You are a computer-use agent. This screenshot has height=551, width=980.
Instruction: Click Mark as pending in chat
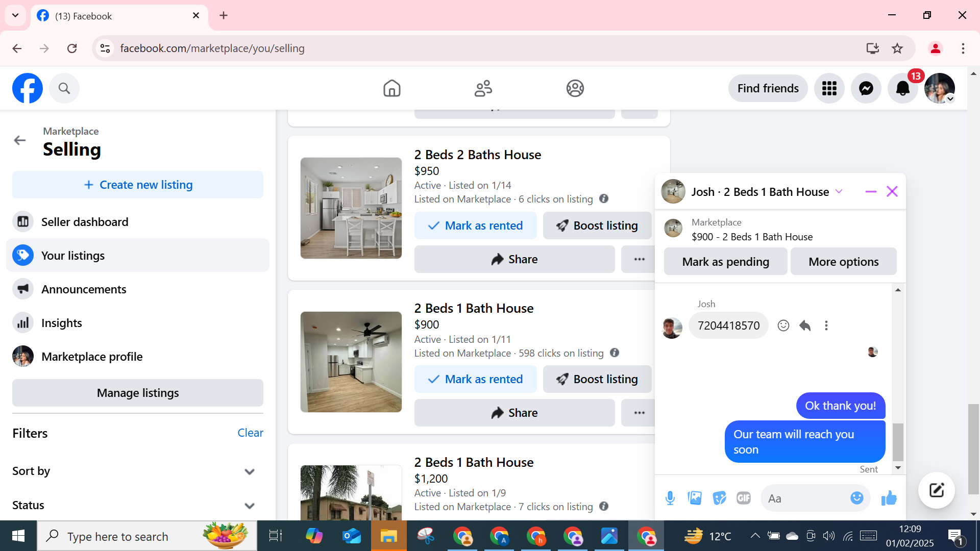click(725, 262)
